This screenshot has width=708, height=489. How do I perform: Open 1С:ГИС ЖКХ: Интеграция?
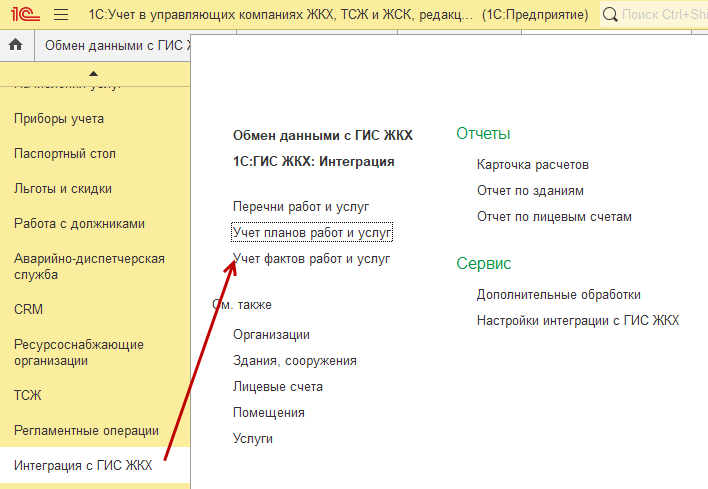[314, 162]
